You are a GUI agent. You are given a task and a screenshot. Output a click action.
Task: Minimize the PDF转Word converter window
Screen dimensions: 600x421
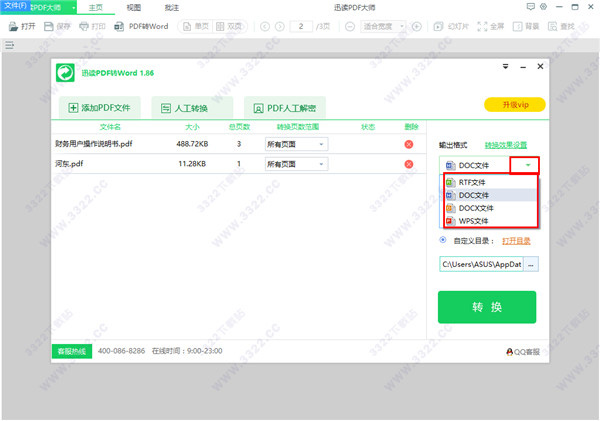(x=523, y=67)
